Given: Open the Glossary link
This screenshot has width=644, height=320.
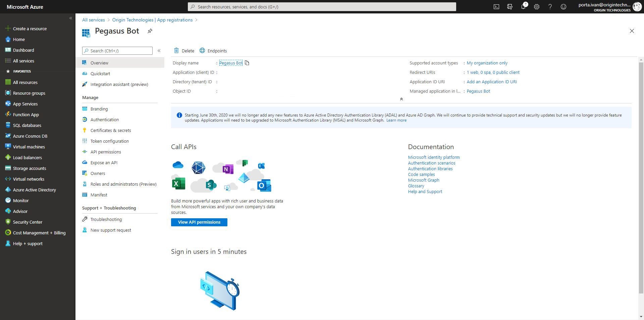Looking at the screenshot, I should click(416, 186).
